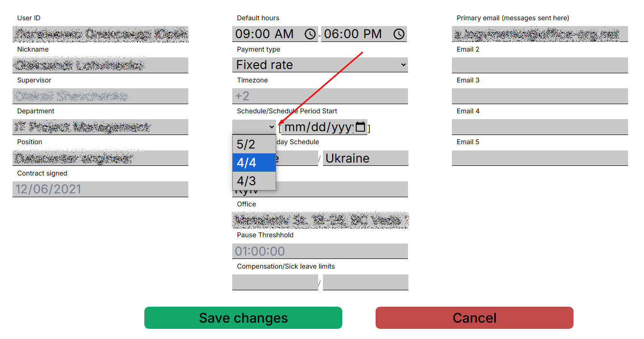
Task: Focus the Email 3 field
Action: click(539, 96)
